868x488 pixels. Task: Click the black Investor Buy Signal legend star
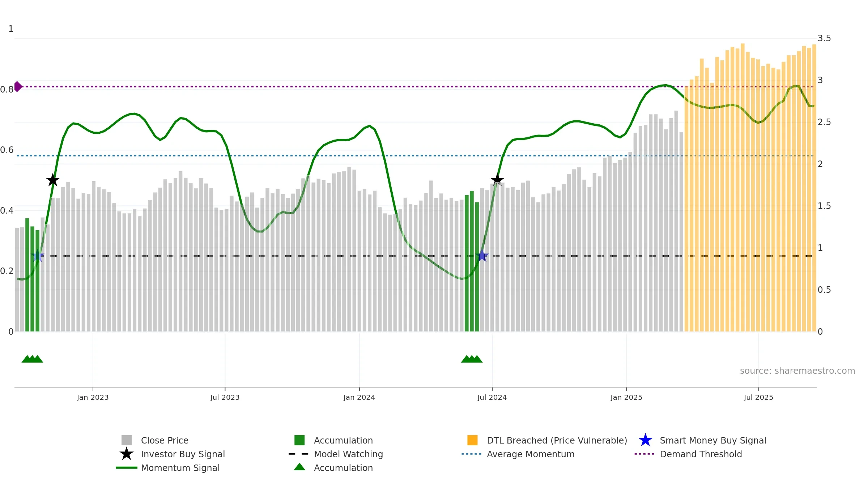point(126,454)
